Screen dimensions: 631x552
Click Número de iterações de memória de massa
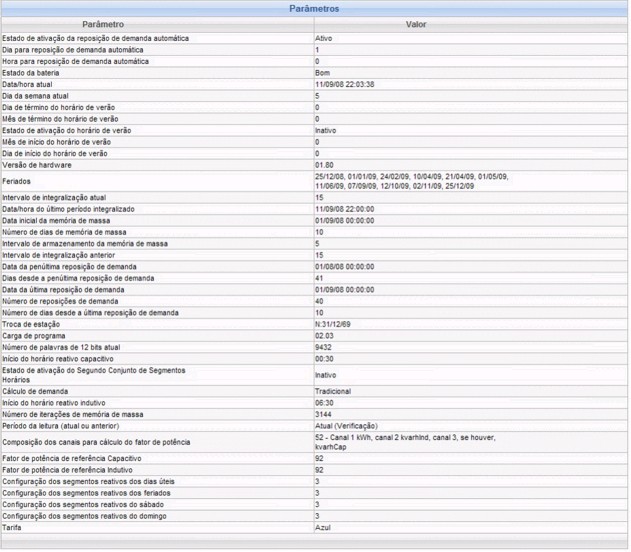[72, 413]
